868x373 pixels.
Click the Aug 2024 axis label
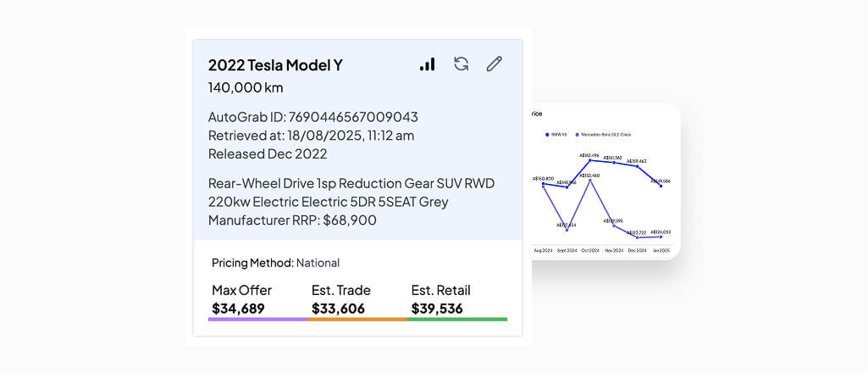(543, 251)
